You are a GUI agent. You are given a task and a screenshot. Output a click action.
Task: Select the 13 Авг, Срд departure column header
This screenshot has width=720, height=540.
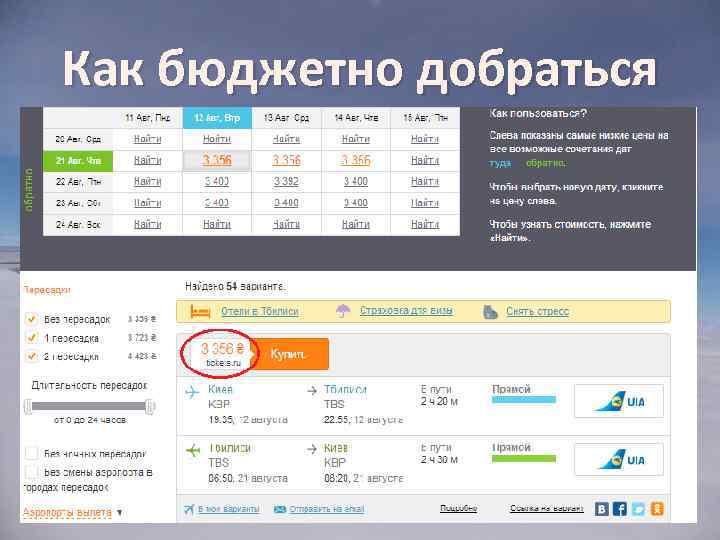tap(287, 118)
